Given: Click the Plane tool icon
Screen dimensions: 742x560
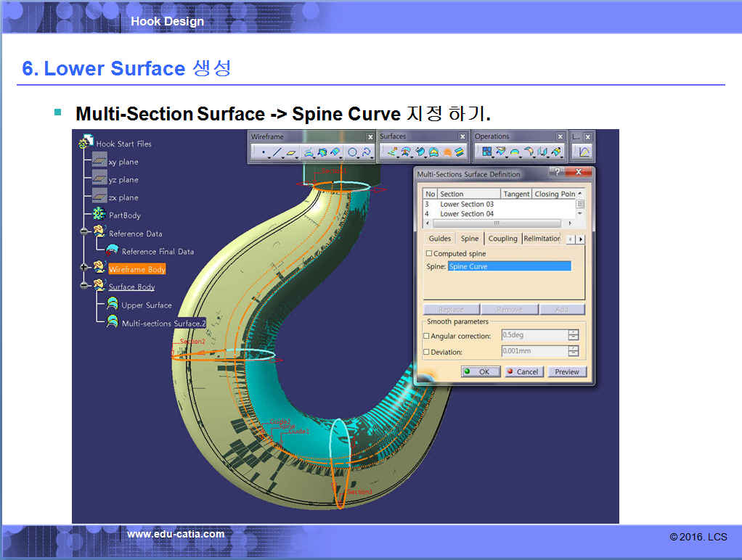Looking at the screenshot, I should coord(291,152).
